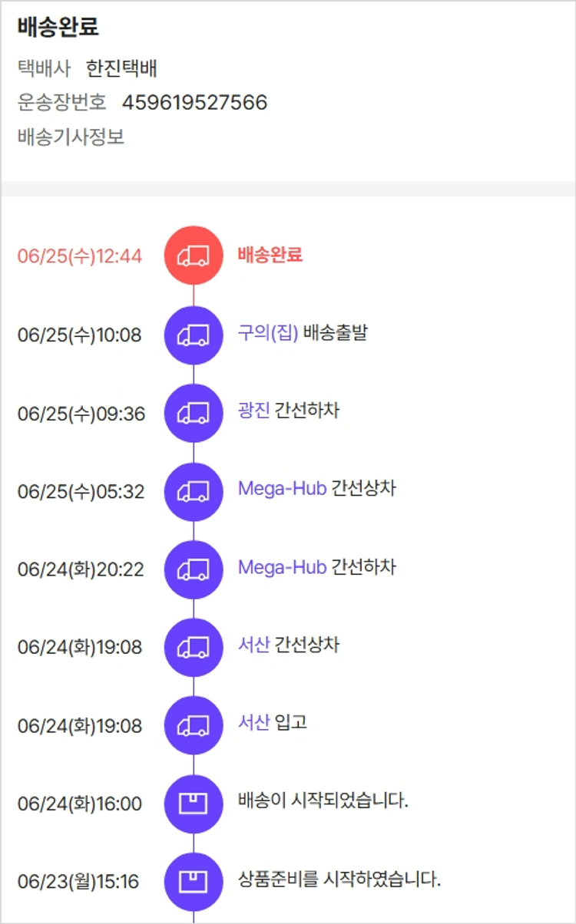Click the 06/25(수)12:44 delivery timestamp

click(x=80, y=256)
